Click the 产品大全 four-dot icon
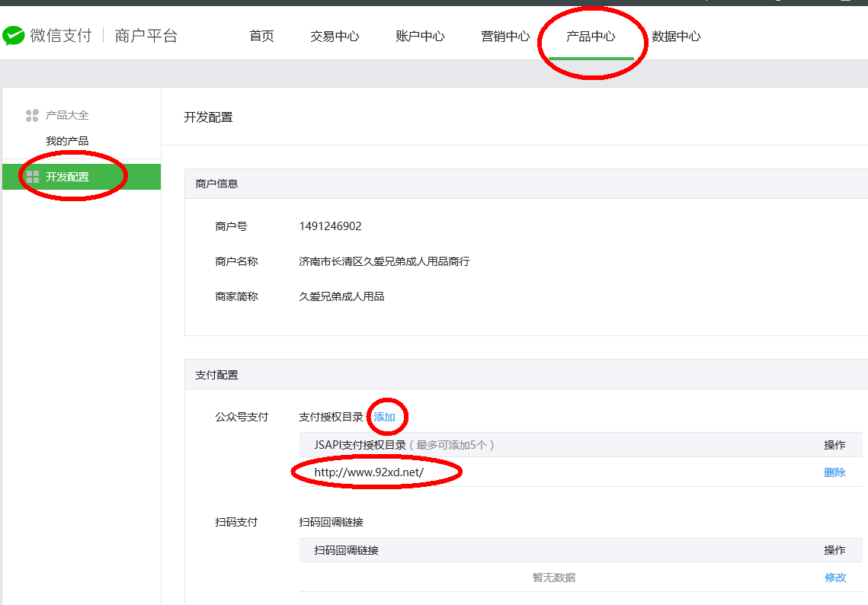This screenshot has height=605, width=868. click(x=32, y=115)
